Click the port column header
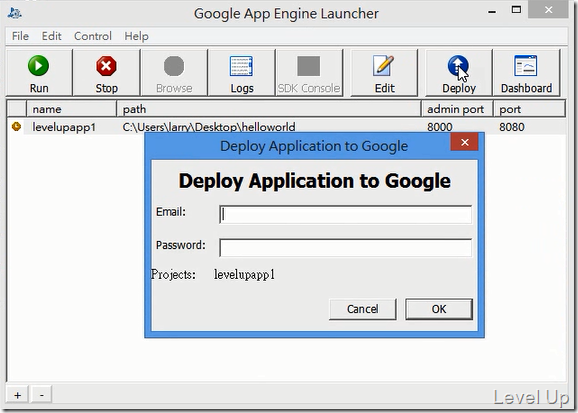Viewport: 578px width, 413px height. pos(529,109)
